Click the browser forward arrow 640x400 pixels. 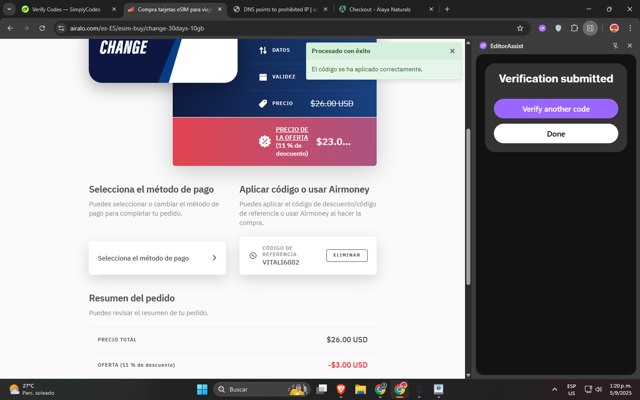click(x=26, y=28)
